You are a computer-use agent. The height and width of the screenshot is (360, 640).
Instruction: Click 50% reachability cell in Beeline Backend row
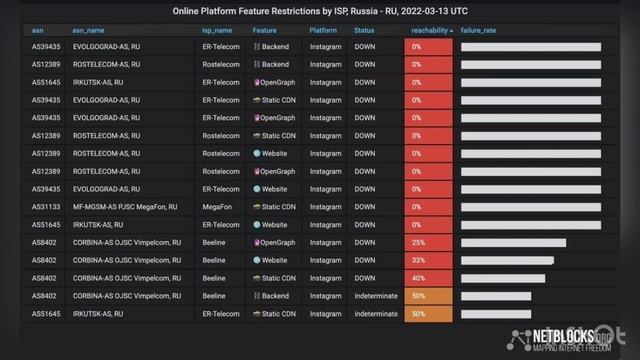point(429,296)
